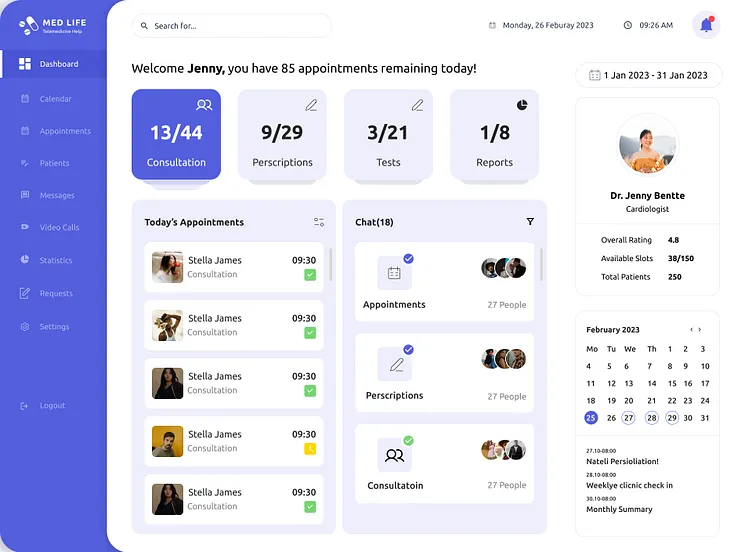The image size is (752, 552).
Task: Click 'Nateli Persioliation!' event
Action: point(622,461)
